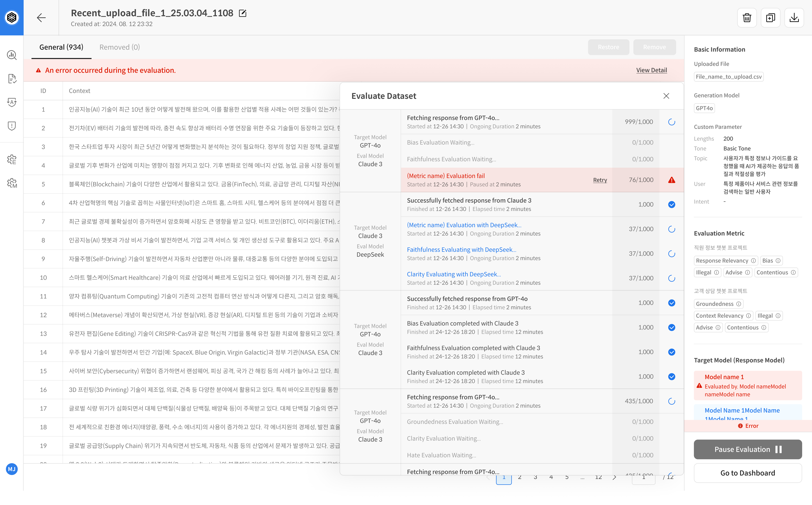Duplicate the dataset with the copy-plus icon

(x=771, y=18)
